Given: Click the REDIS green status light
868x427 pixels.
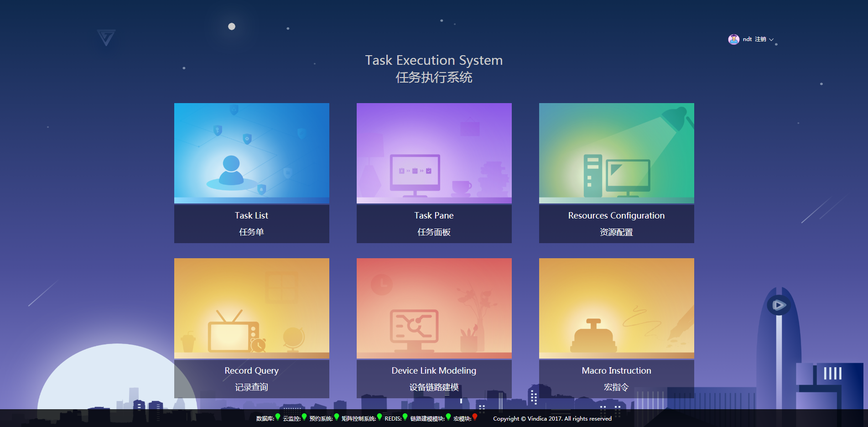Looking at the screenshot, I should click(x=405, y=417).
